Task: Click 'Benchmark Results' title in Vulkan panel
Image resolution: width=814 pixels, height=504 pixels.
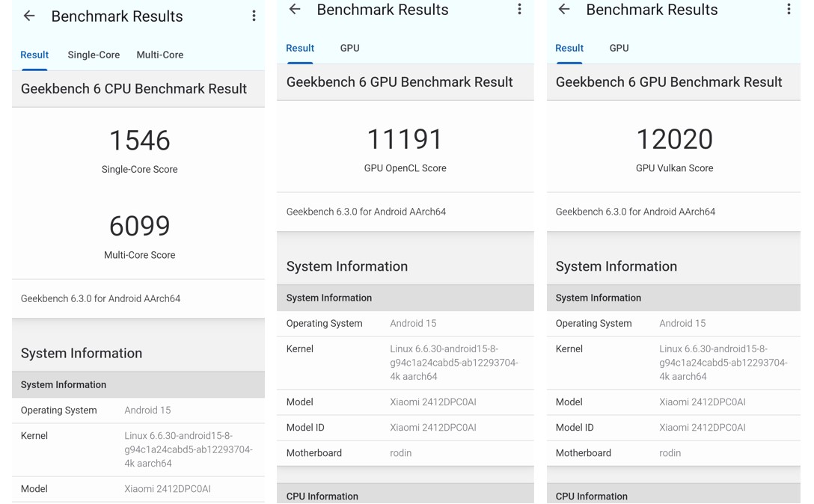Action: [652, 9]
